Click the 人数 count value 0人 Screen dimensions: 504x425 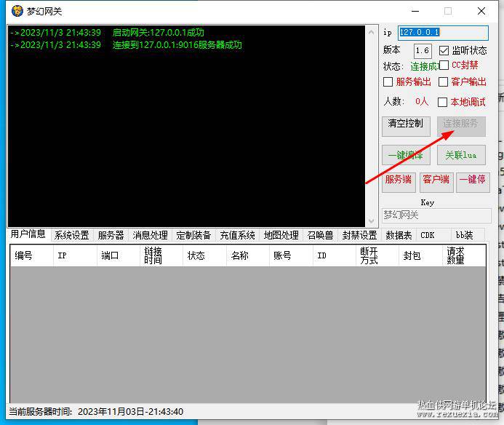click(422, 102)
